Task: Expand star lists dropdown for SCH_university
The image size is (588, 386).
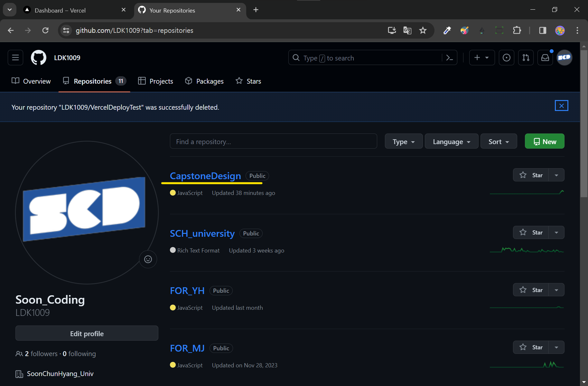Action: (556, 232)
